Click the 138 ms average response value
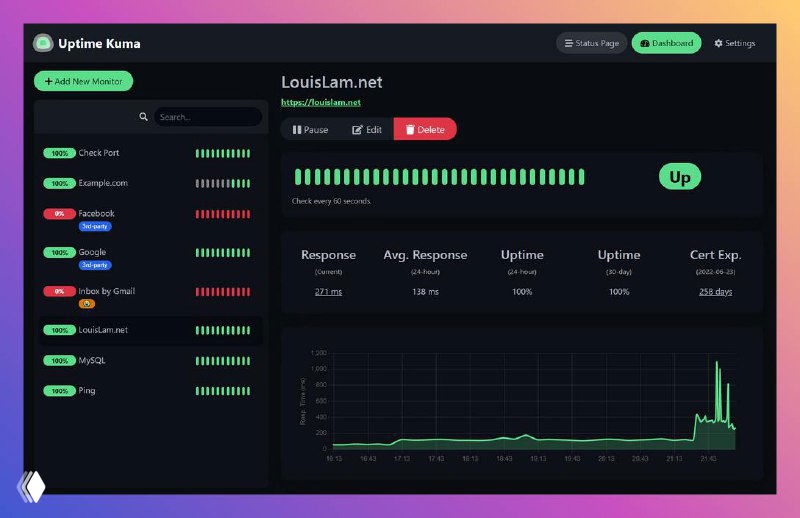The height and width of the screenshot is (518, 800). point(426,291)
